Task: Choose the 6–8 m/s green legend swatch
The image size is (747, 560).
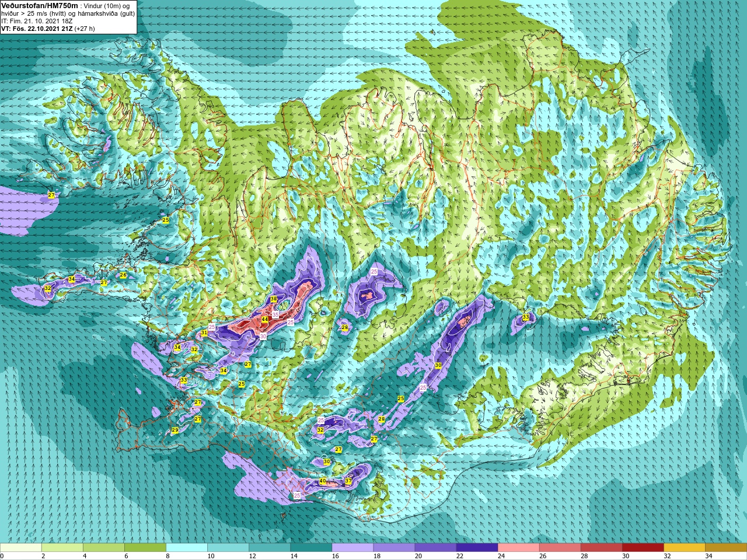Action: point(145,548)
